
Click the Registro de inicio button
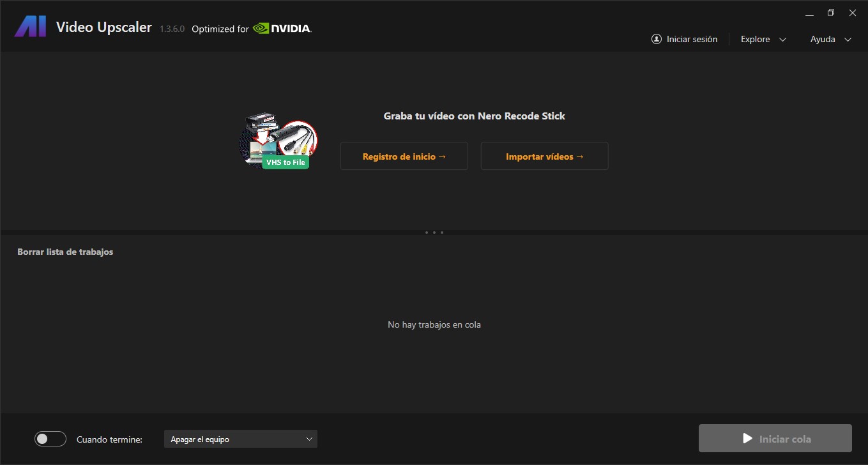pyautogui.click(x=404, y=156)
